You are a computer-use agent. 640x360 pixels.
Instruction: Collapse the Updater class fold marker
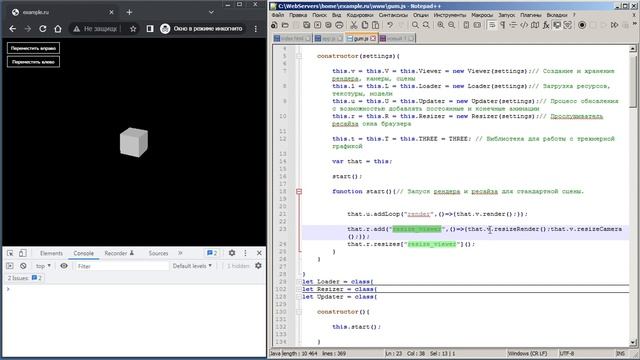[x=299, y=297]
